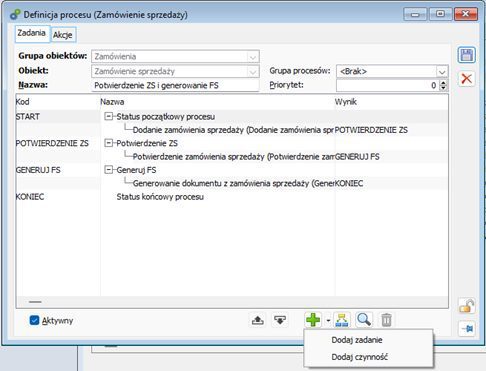This screenshot has height=371, width=486.
Task: Close the Definicja procesu window
Action: tap(466, 14)
